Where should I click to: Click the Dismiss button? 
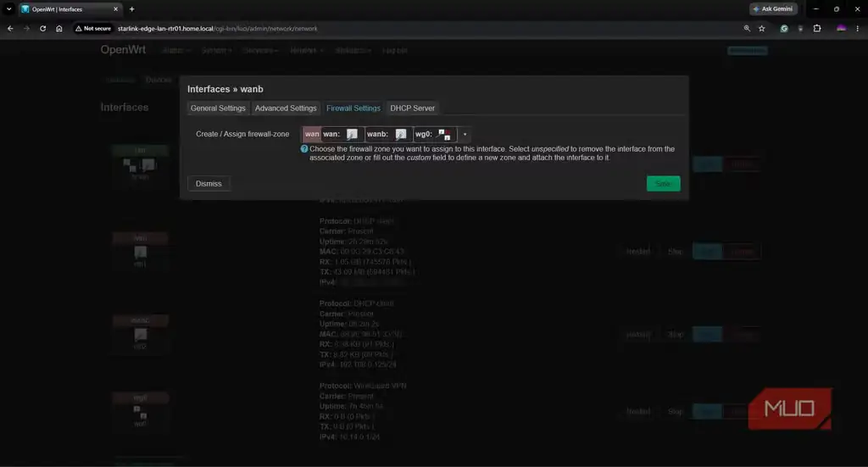coord(209,184)
